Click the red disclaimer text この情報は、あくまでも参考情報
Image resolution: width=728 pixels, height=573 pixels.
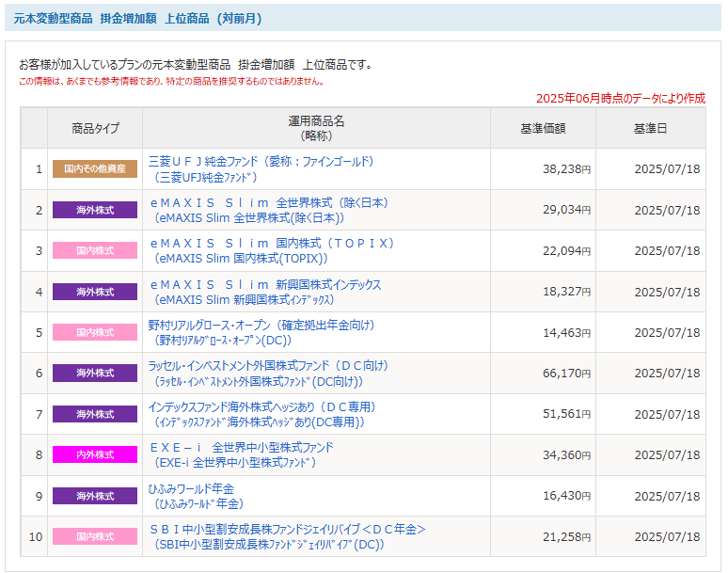coord(171,81)
